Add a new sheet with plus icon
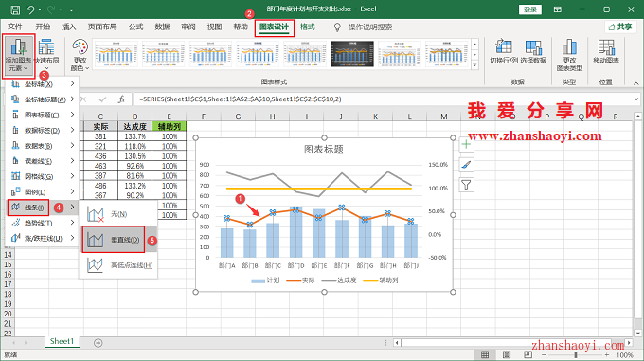This screenshot has height=361, width=644. click(98, 342)
